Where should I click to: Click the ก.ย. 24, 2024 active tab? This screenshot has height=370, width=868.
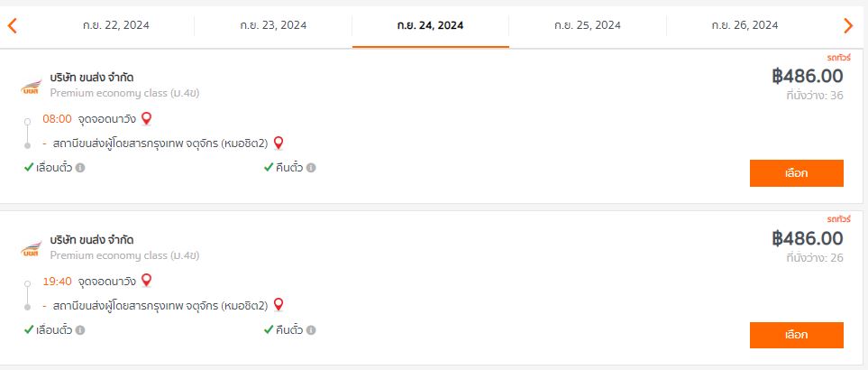[430, 25]
